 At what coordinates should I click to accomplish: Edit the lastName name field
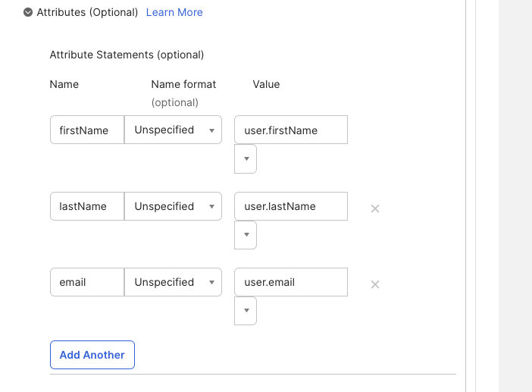click(x=87, y=206)
